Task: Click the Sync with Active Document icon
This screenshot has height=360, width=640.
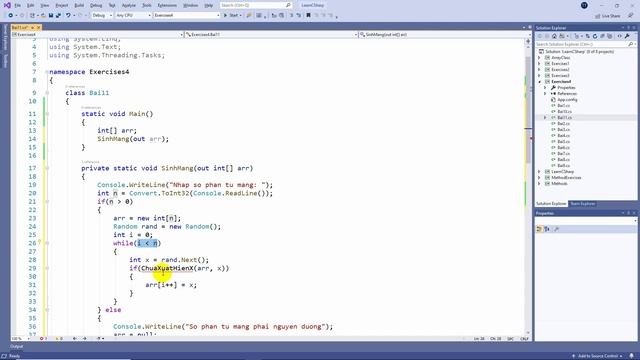Action: 588,36
